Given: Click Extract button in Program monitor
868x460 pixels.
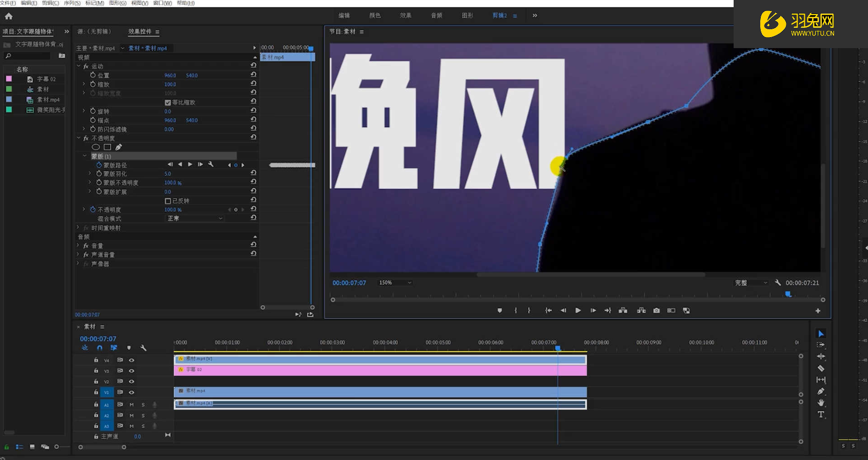Looking at the screenshot, I should [641, 310].
